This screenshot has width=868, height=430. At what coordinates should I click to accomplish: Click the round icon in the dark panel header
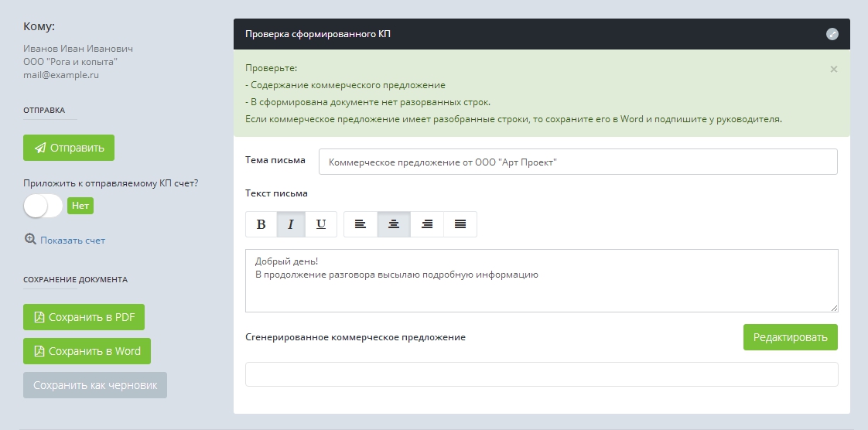click(x=832, y=34)
